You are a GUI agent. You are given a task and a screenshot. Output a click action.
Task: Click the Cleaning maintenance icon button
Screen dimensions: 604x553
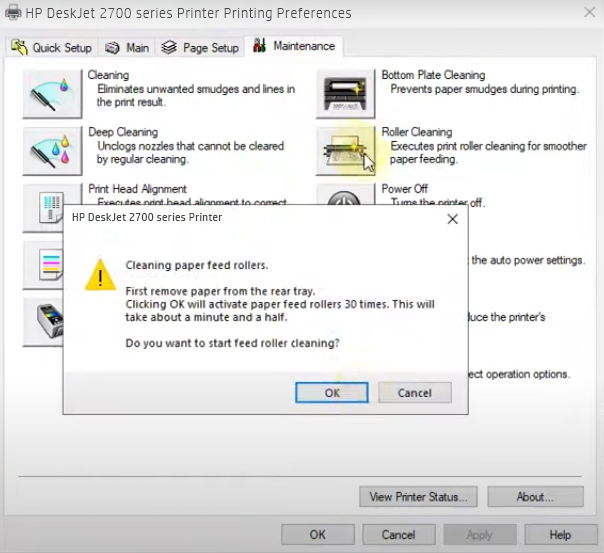[x=52, y=94]
